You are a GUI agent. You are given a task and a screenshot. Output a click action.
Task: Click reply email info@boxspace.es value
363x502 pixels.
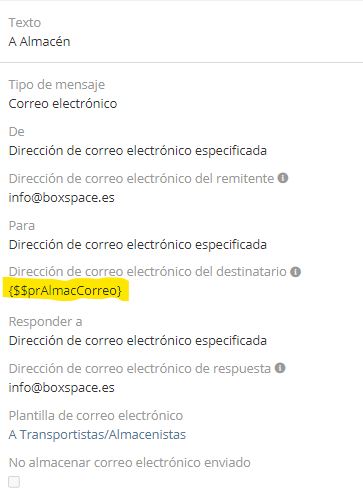(62, 388)
